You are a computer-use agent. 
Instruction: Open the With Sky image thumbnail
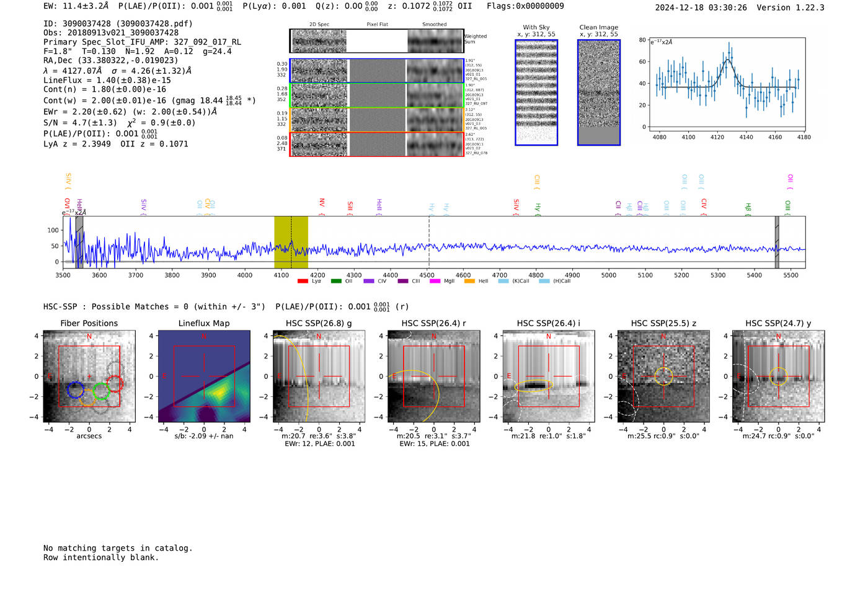[x=536, y=92]
